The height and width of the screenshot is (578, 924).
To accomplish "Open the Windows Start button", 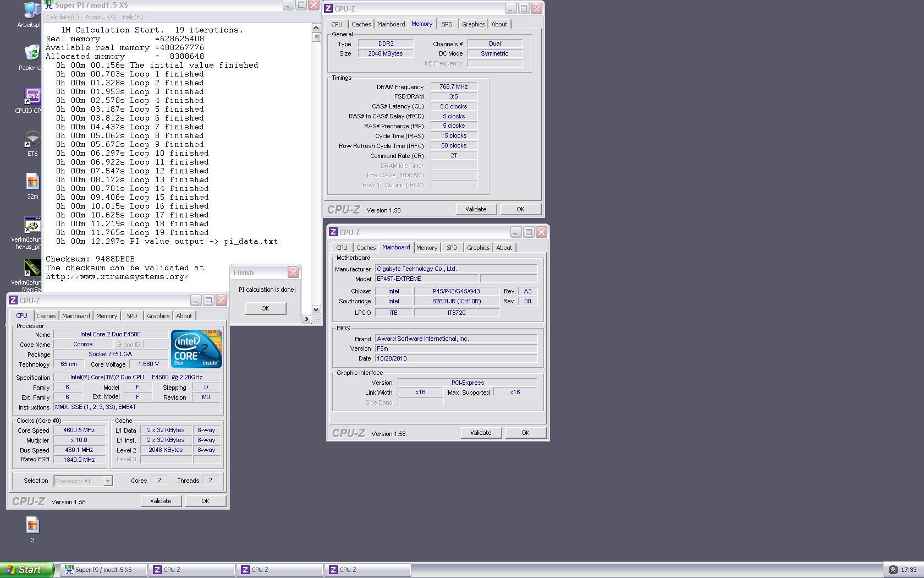I will click(x=27, y=570).
